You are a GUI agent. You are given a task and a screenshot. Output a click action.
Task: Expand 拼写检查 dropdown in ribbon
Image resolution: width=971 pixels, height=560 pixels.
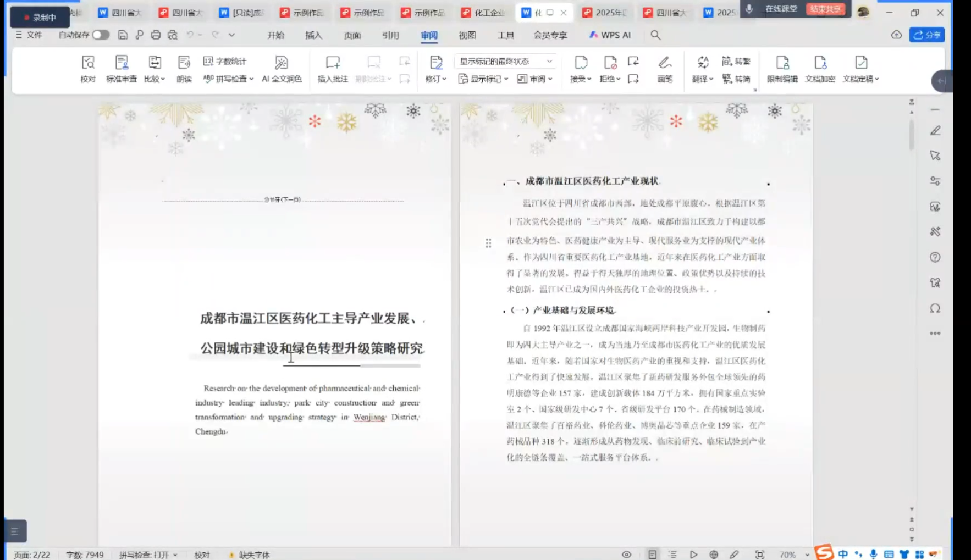pyautogui.click(x=229, y=79)
